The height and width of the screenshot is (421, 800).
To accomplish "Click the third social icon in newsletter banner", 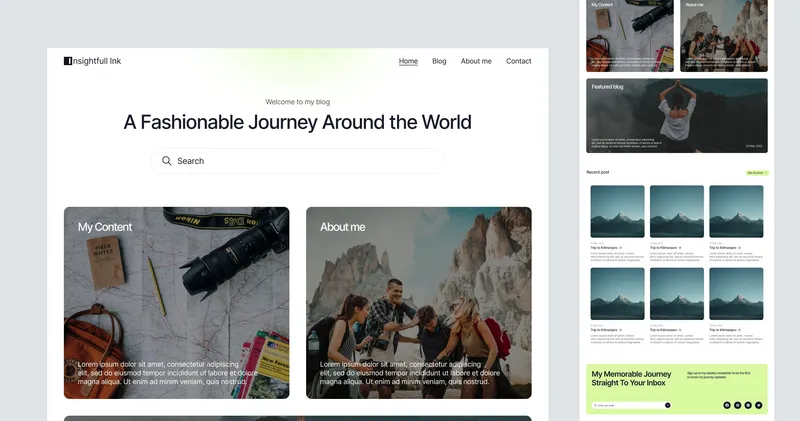I will pos(748,405).
